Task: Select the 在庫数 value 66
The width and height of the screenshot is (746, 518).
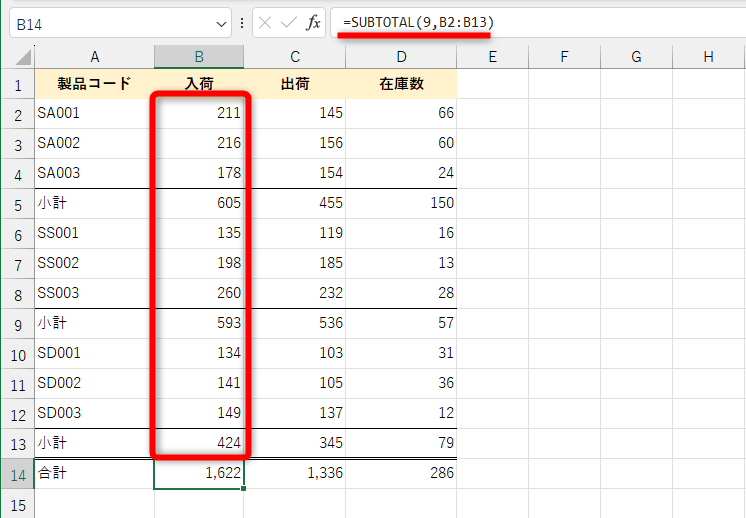Action: coord(401,113)
